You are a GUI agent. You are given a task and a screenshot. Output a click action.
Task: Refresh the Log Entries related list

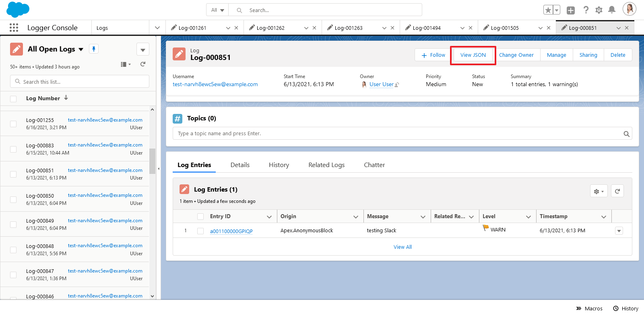tap(617, 191)
